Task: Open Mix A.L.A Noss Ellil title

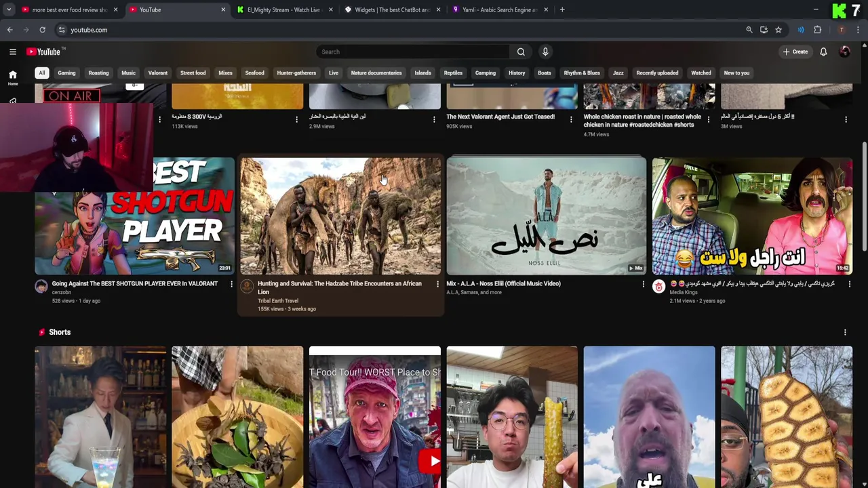Action: click(x=504, y=283)
